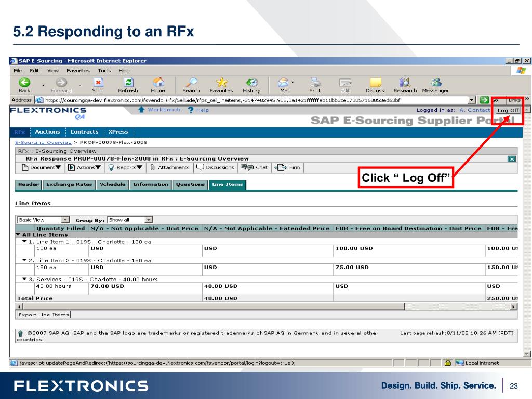Click the 70.00 USD unit price cell
532x399 pixels.
click(x=145, y=289)
